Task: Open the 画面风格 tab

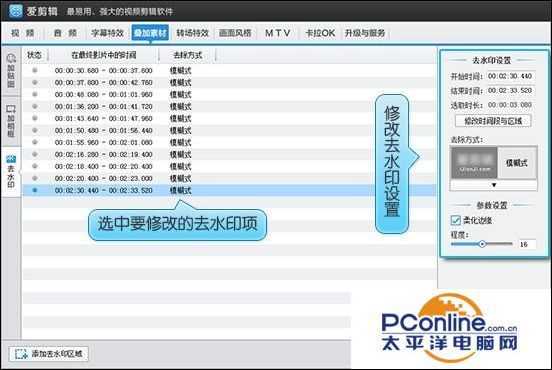Action: pos(235,33)
